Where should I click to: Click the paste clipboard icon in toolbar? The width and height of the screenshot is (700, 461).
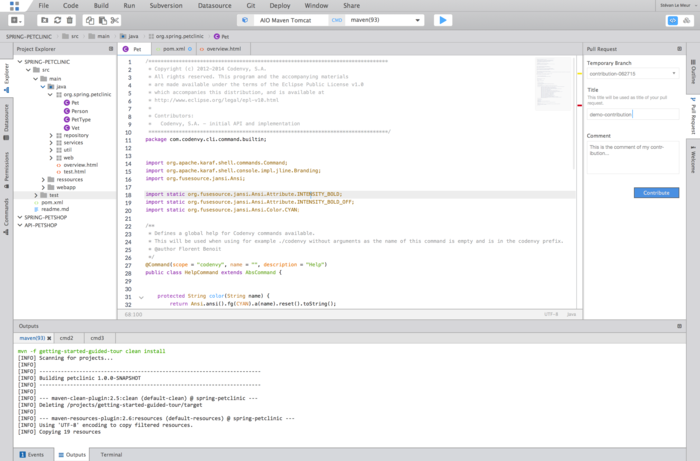tap(101, 20)
